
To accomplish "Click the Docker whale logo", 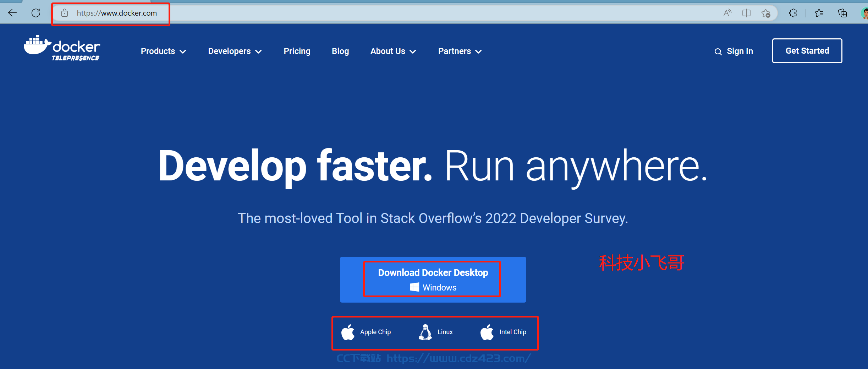I will (x=62, y=48).
